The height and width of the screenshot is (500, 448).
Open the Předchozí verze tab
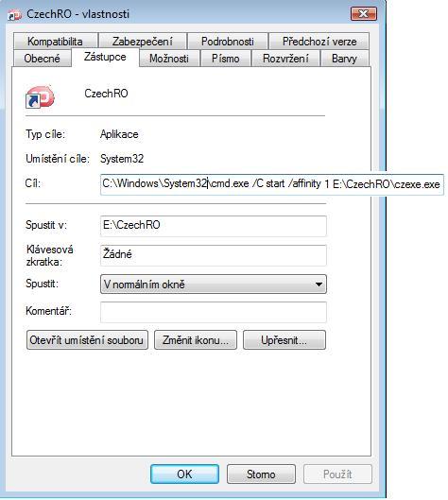pyautogui.click(x=319, y=42)
